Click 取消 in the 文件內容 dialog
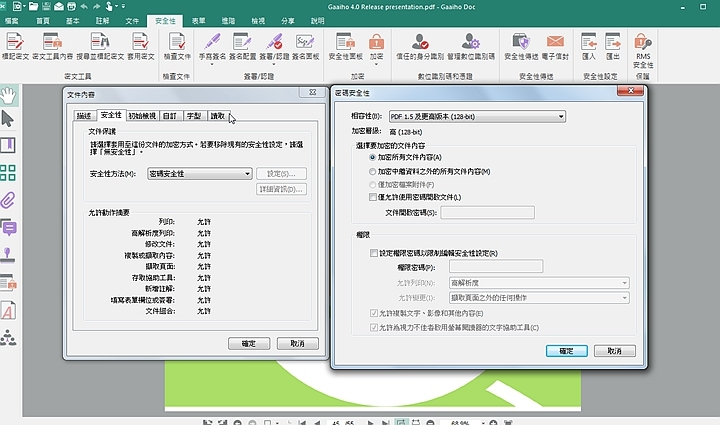Image resolution: width=720 pixels, height=425 pixels. (298, 343)
